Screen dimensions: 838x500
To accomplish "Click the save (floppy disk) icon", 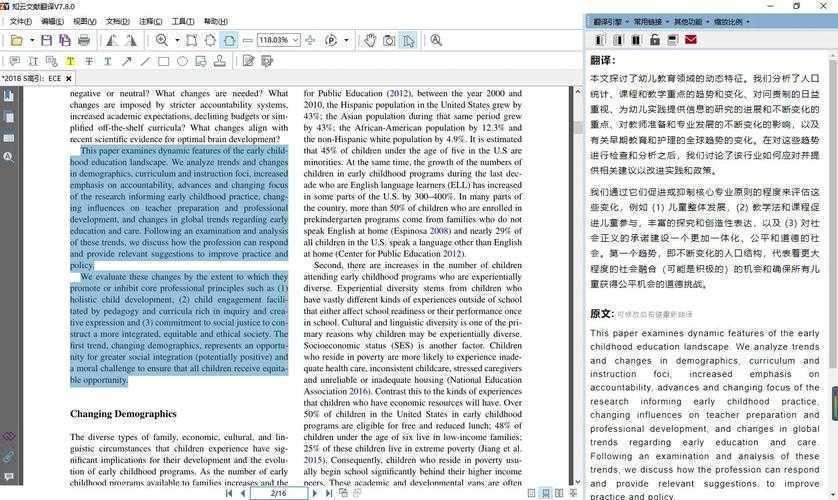I will (46, 41).
